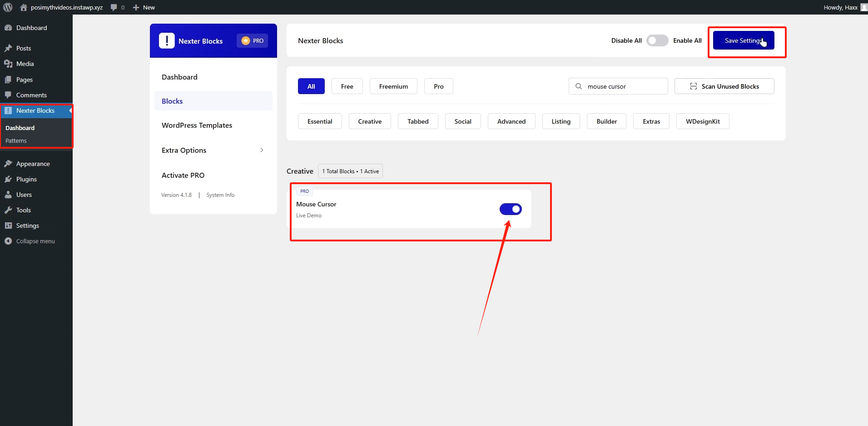Click the Save Settings button
This screenshot has width=868, height=426.
[x=743, y=40]
